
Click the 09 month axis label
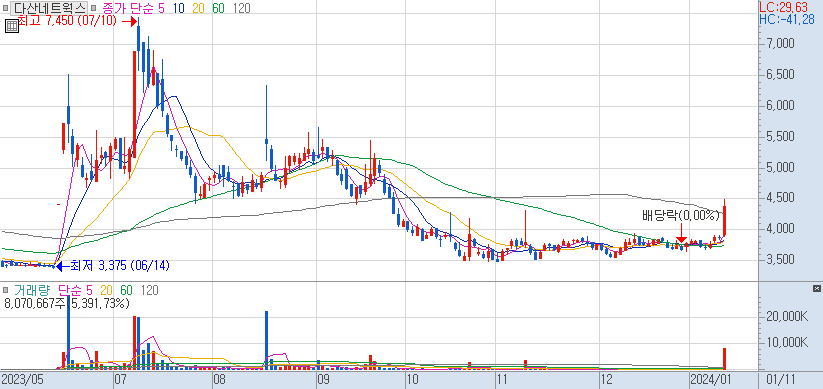[x=323, y=379]
